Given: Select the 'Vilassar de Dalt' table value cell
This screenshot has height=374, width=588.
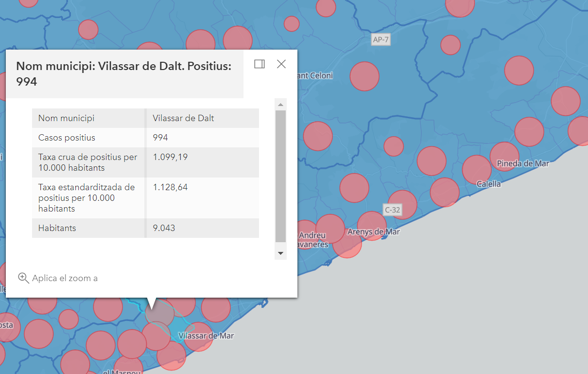Looking at the screenshot, I should tap(203, 118).
